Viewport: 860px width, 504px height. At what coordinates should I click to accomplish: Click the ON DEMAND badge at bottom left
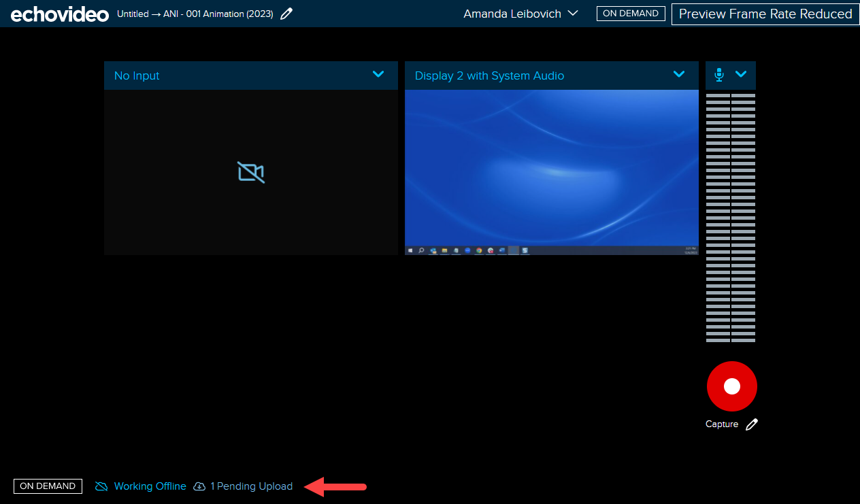click(x=48, y=486)
